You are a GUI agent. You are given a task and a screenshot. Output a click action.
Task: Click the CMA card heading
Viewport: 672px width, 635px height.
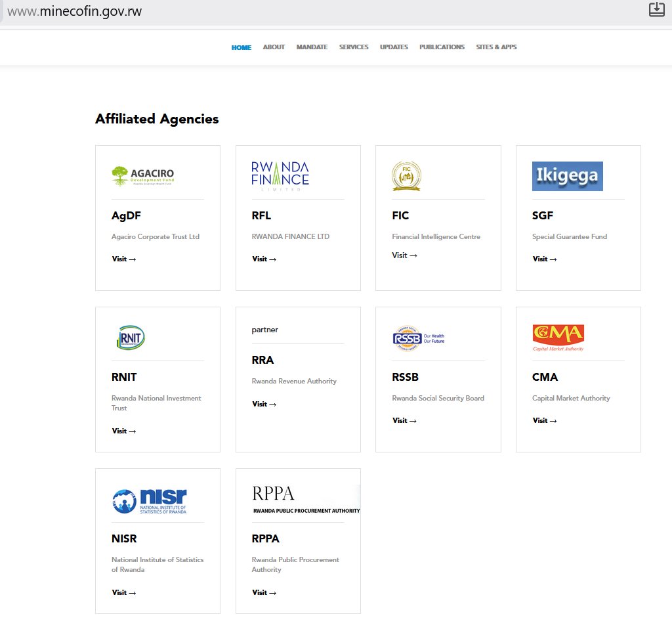[545, 378]
